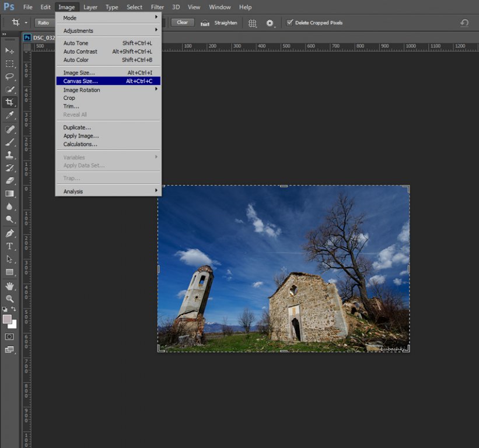Image resolution: width=479 pixels, height=448 pixels.
Task: Select the Eyedropper tool
Action: click(x=10, y=116)
